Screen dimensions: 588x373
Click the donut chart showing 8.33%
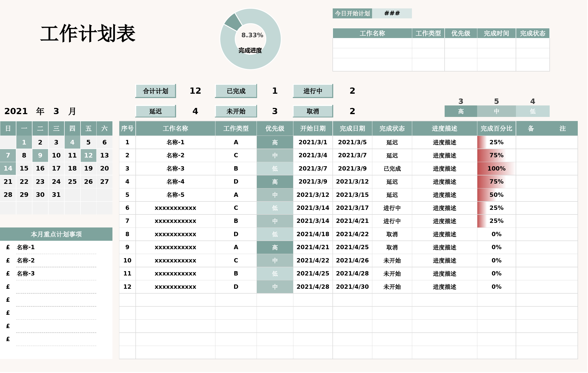pyautogui.click(x=250, y=39)
